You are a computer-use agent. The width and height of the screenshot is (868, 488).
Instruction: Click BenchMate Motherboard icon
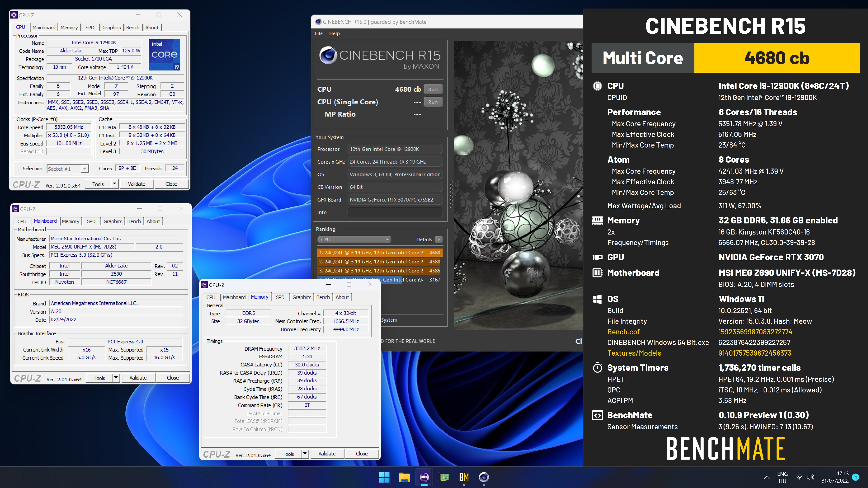(597, 273)
